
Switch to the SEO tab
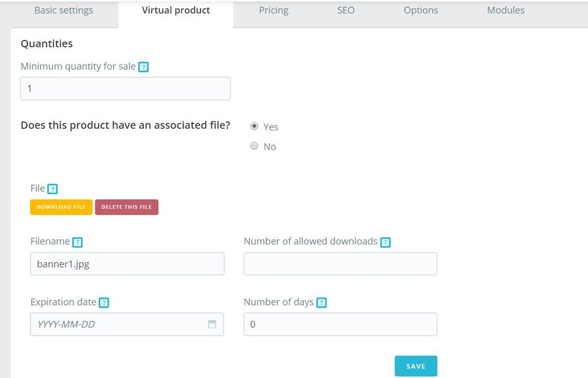pyautogui.click(x=346, y=10)
